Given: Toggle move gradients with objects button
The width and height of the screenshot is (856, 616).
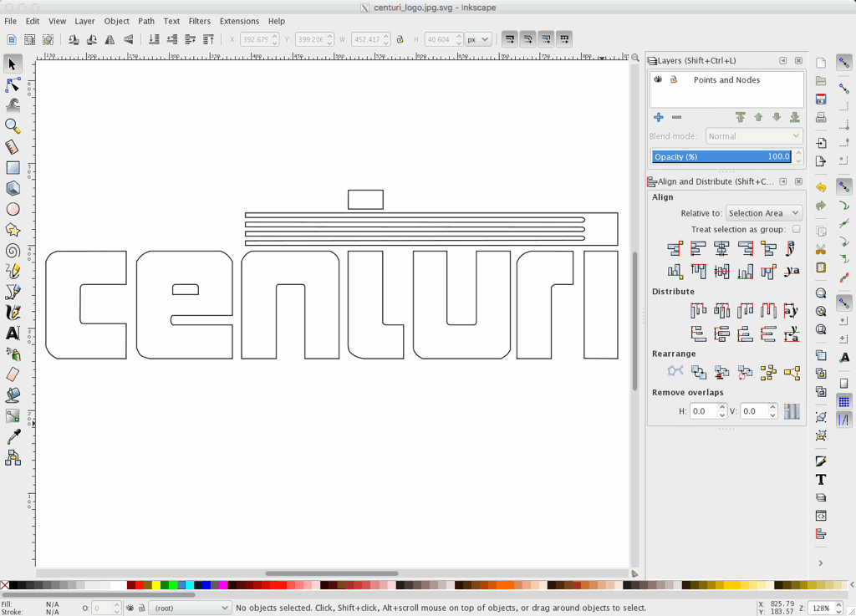Looking at the screenshot, I should pyautogui.click(x=546, y=39).
